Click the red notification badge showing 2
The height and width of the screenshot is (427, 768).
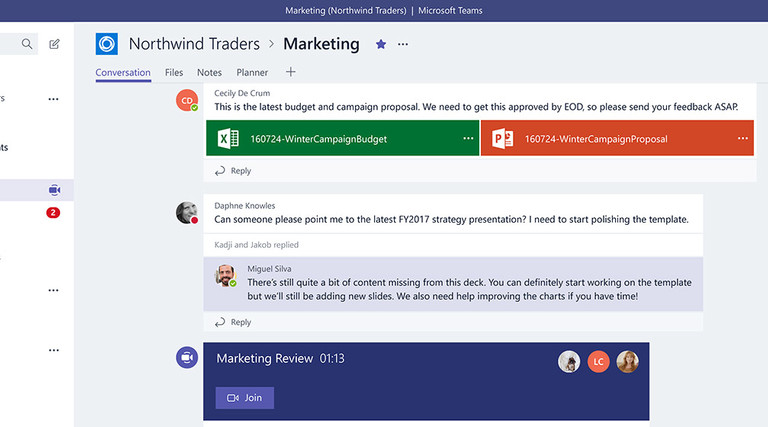(53, 213)
